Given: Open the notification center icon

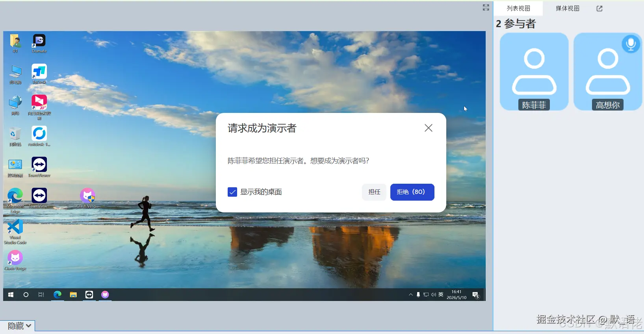Looking at the screenshot, I should [476, 295].
